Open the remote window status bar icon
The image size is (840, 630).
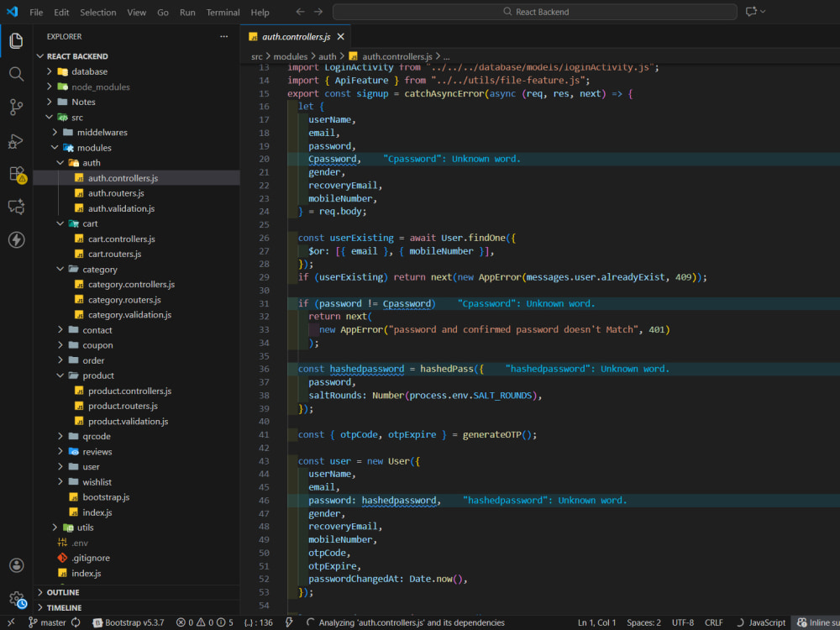(x=11, y=622)
